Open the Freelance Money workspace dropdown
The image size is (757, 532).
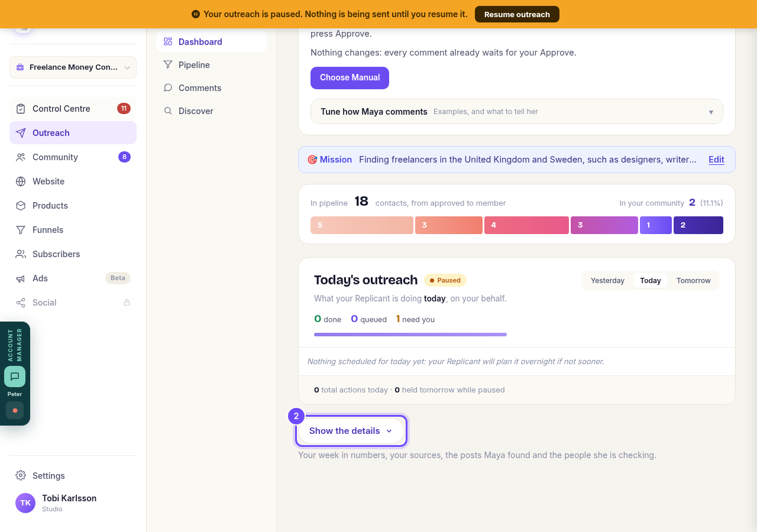coord(73,67)
